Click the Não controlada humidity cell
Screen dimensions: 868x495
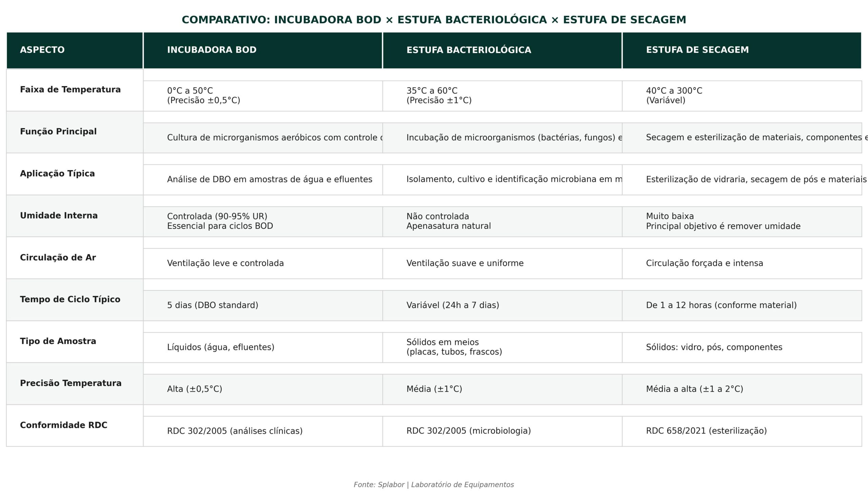pyautogui.click(x=502, y=222)
